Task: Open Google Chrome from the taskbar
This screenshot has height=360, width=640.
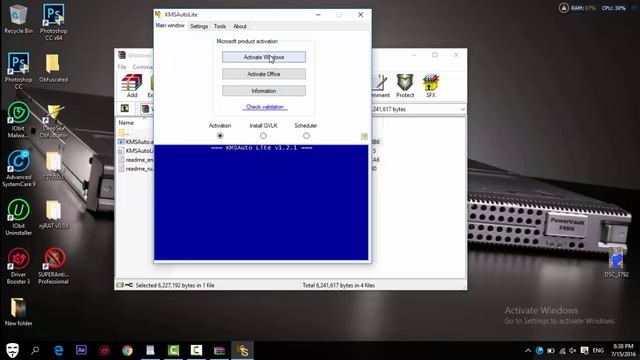Action: click(127, 350)
